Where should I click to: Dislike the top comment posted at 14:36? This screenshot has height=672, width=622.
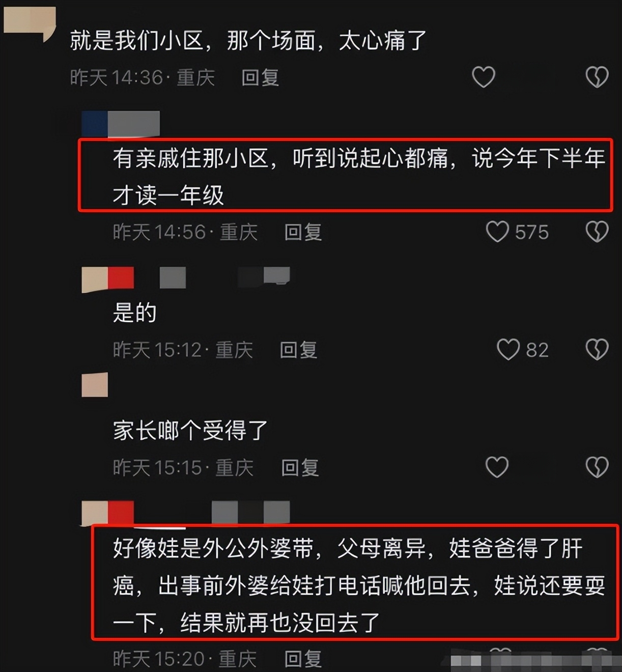pos(597,77)
